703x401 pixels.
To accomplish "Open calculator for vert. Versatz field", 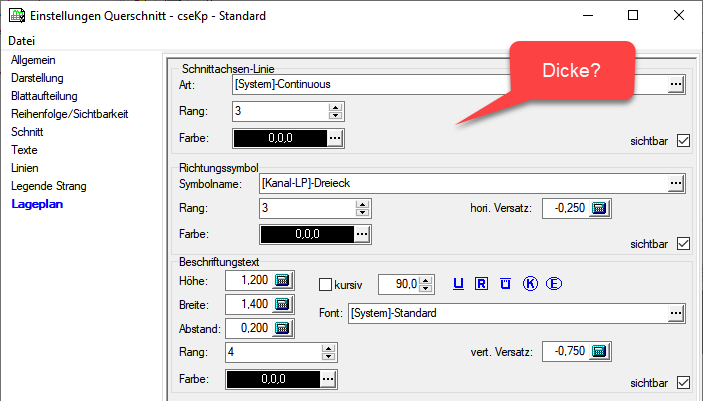I will [599, 351].
